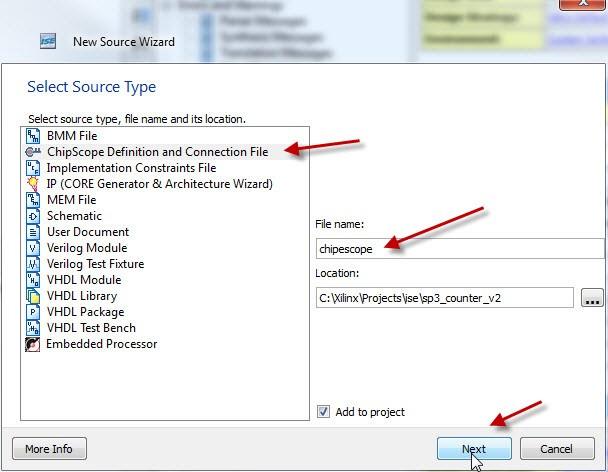
Task: Pick Verilog Module source type
Action: point(87,248)
